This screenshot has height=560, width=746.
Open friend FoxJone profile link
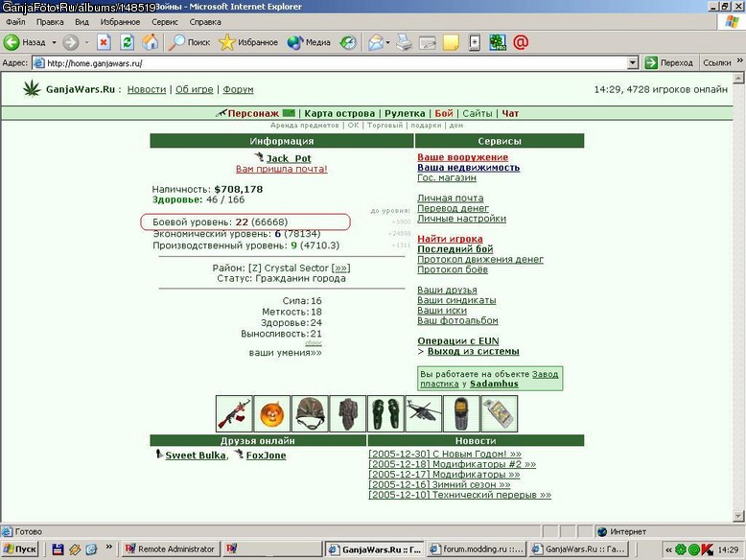click(x=266, y=455)
